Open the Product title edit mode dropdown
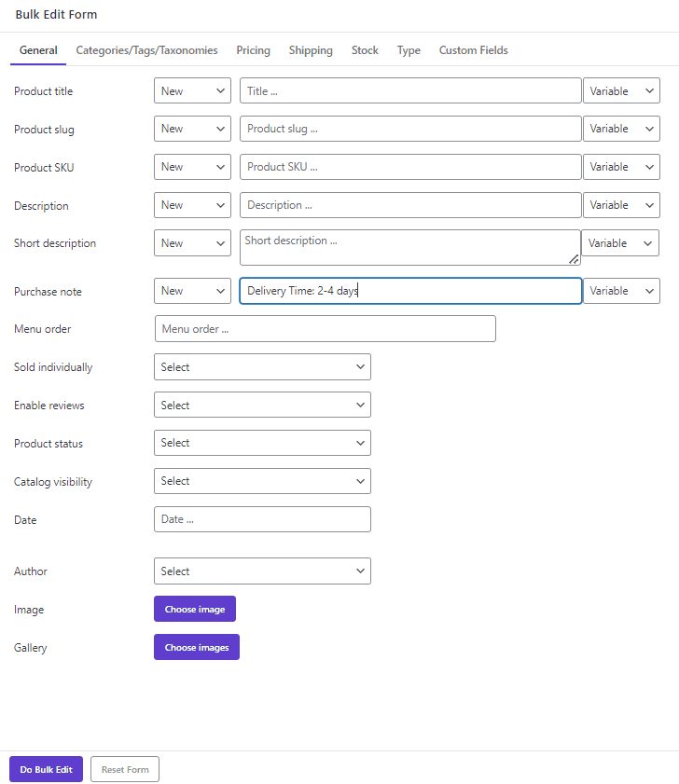Image resolution: width=679 pixels, height=784 pixels. pyautogui.click(x=192, y=90)
